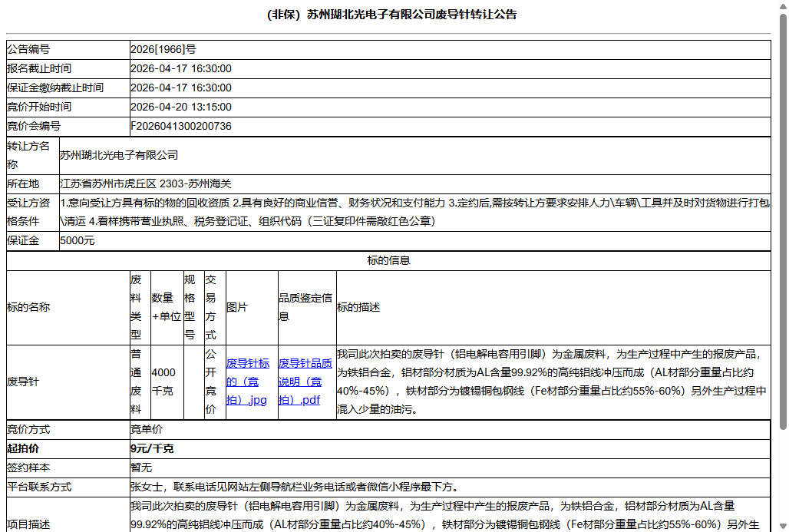Image resolution: width=789 pixels, height=532 pixels.
Task: Click the 转让方名称 label cell
Action: click(33, 156)
